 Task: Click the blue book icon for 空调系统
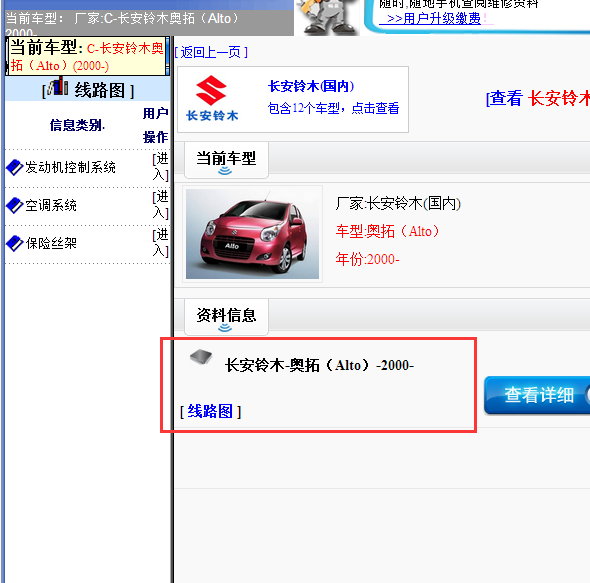(x=15, y=205)
